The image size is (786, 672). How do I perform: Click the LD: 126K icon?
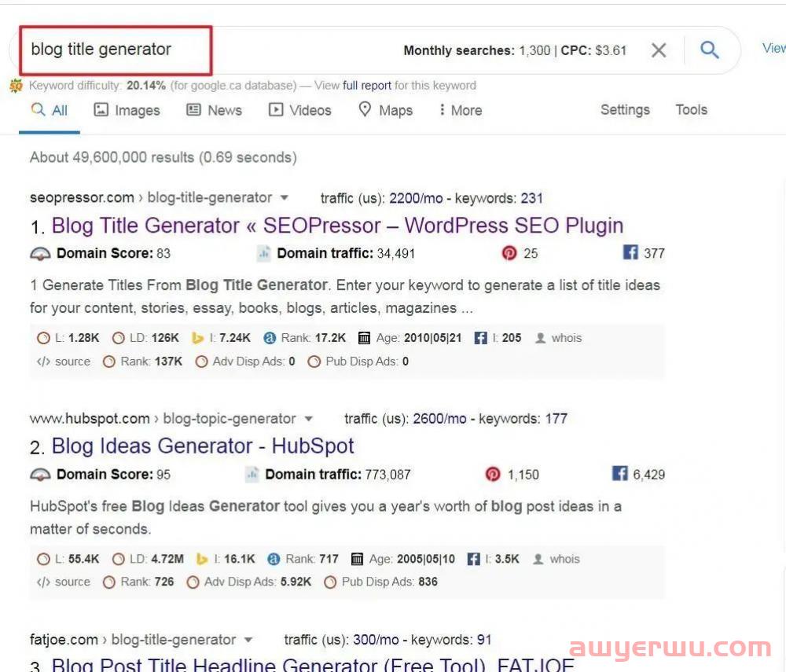point(119,338)
